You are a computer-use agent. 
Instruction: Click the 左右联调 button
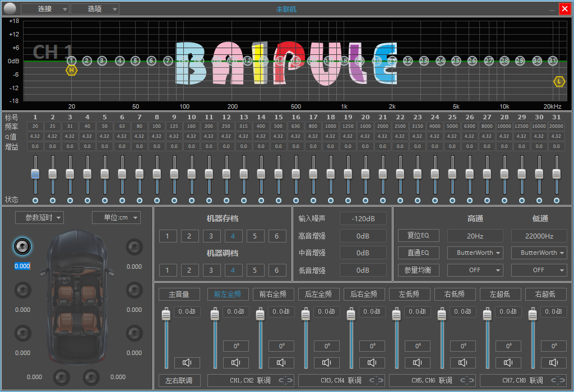179,380
